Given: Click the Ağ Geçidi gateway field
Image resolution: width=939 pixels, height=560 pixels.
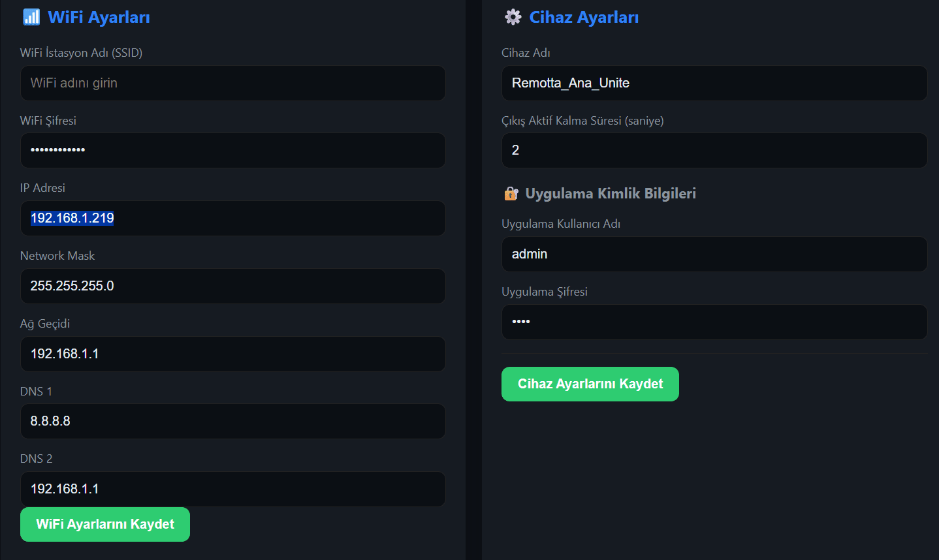Looking at the screenshot, I should [x=232, y=354].
